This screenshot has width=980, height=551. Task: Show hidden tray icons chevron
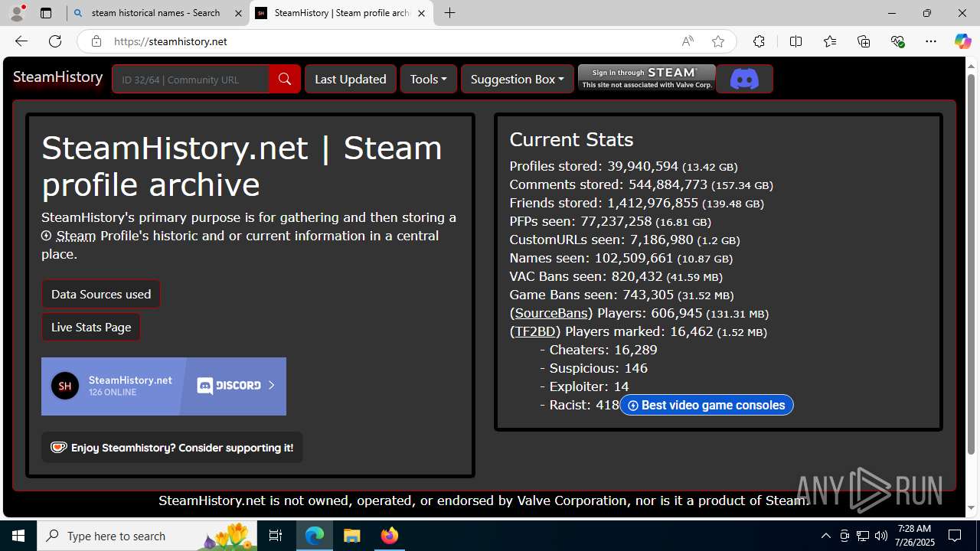tap(825, 536)
